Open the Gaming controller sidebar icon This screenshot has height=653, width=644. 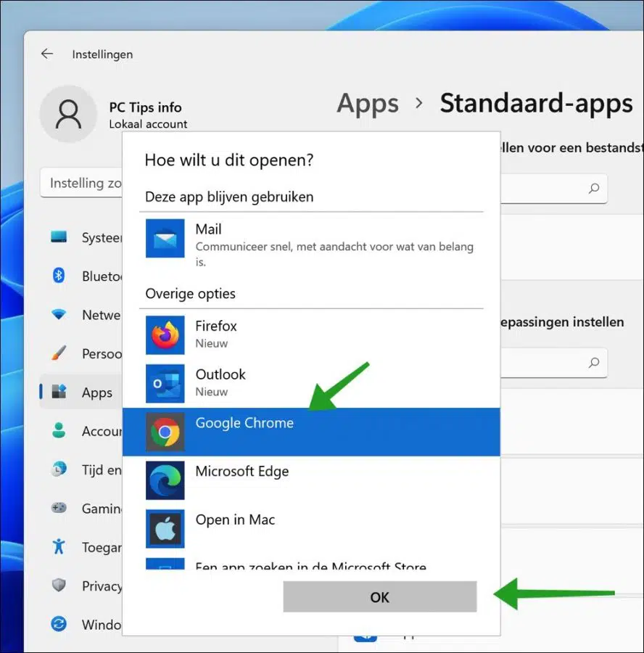pos(59,508)
